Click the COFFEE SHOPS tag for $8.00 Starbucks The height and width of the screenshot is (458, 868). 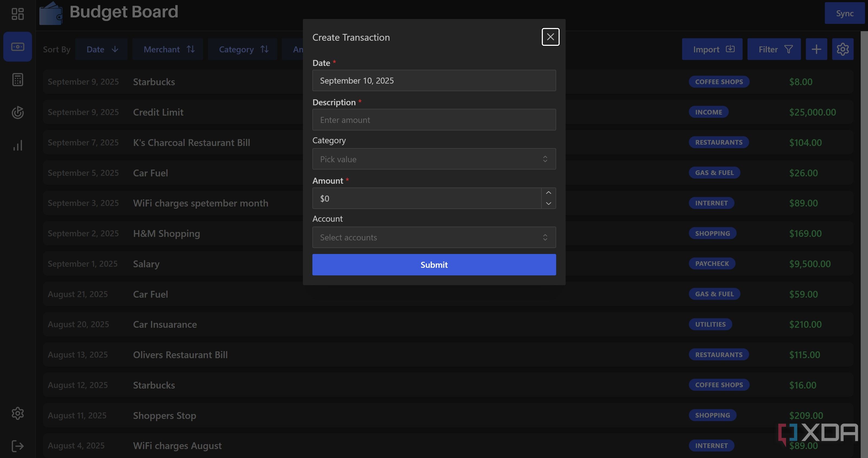tap(719, 82)
